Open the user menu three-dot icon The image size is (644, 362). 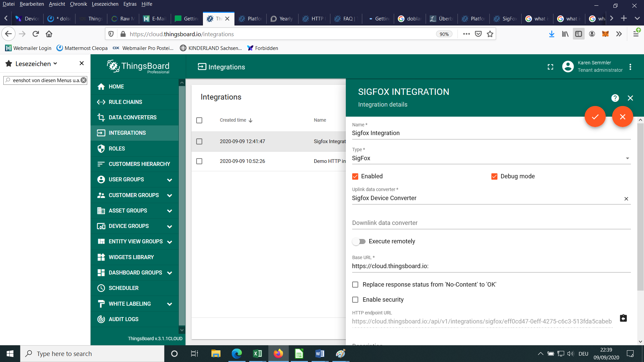tap(630, 67)
